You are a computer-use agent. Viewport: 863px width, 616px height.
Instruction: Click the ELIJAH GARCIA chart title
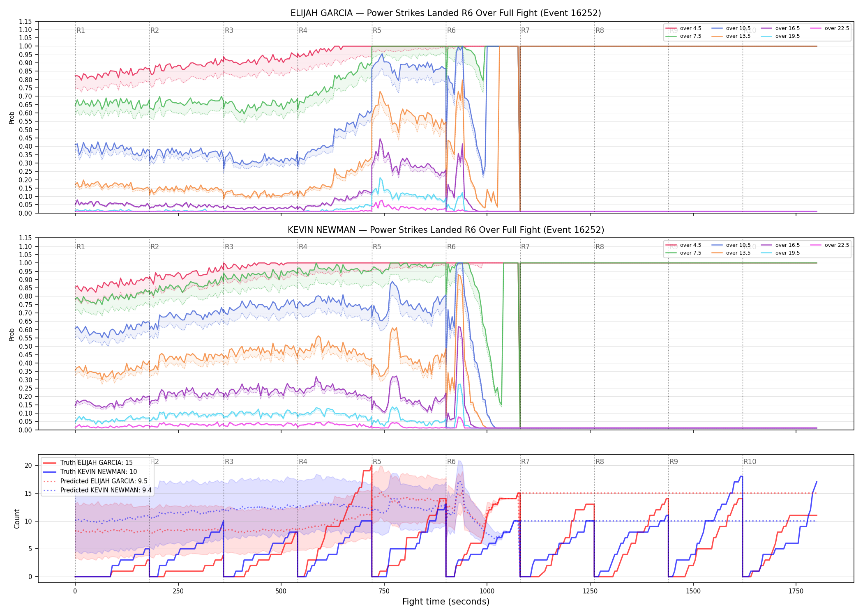446,13
